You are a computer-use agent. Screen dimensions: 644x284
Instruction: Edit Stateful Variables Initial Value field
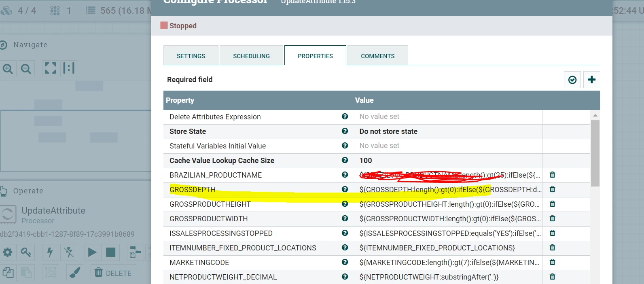447,146
